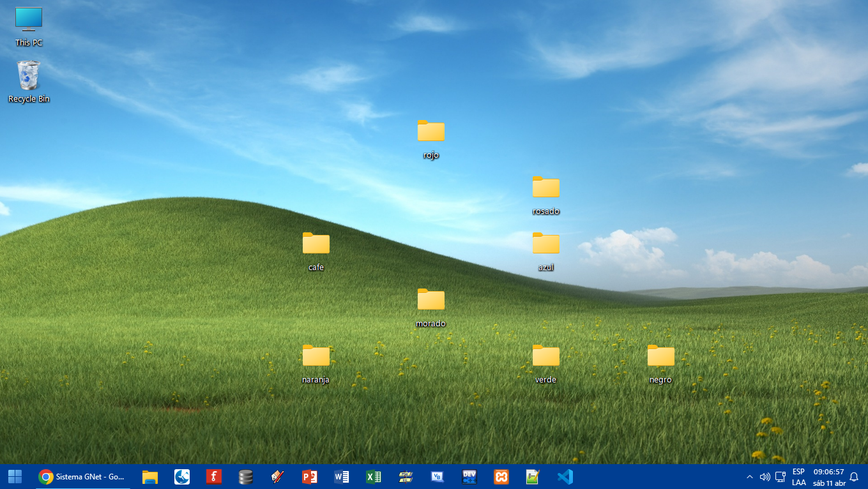
Task: Open XAMPP from the taskbar
Action: pyautogui.click(x=501, y=476)
